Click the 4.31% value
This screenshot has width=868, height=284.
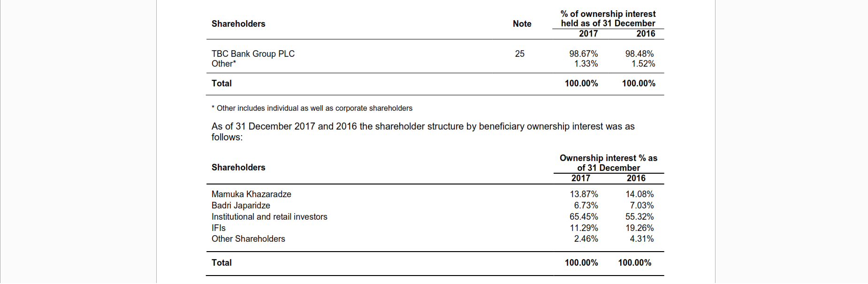641,239
